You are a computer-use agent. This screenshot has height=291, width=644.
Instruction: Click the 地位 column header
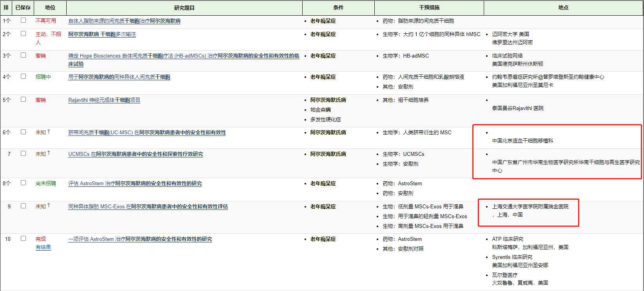tap(50, 8)
